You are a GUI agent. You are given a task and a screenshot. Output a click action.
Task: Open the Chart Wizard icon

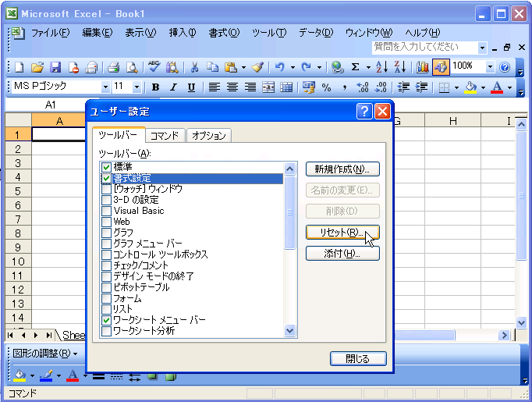[423, 67]
